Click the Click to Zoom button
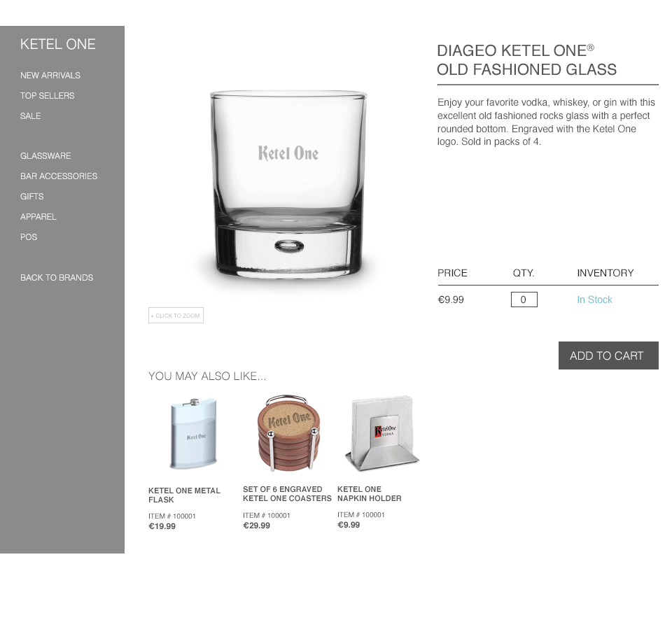 tap(176, 316)
